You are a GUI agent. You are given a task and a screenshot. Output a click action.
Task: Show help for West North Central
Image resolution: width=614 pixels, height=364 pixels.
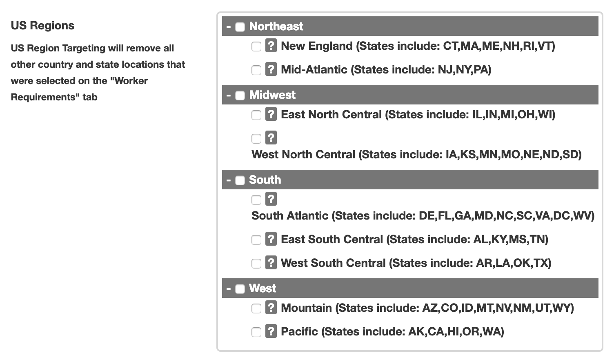pyautogui.click(x=271, y=138)
